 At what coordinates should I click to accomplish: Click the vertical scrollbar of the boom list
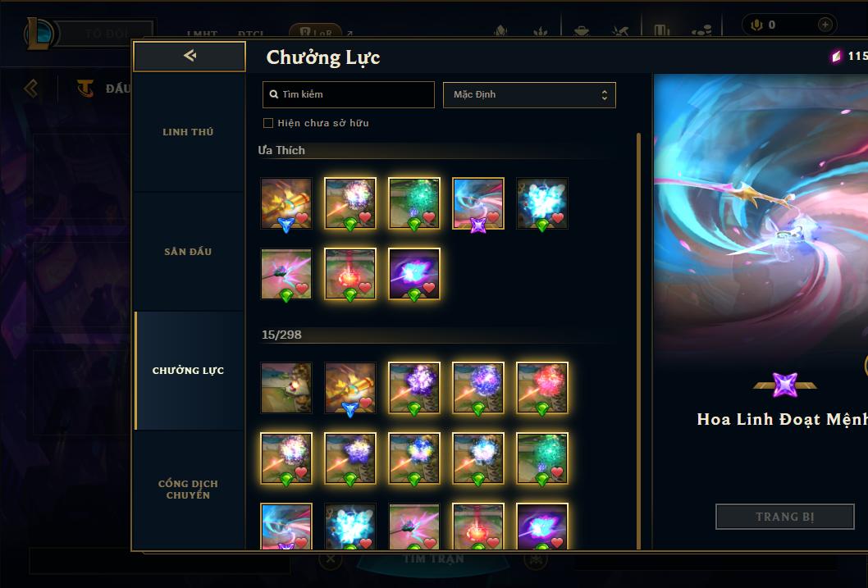click(x=638, y=340)
